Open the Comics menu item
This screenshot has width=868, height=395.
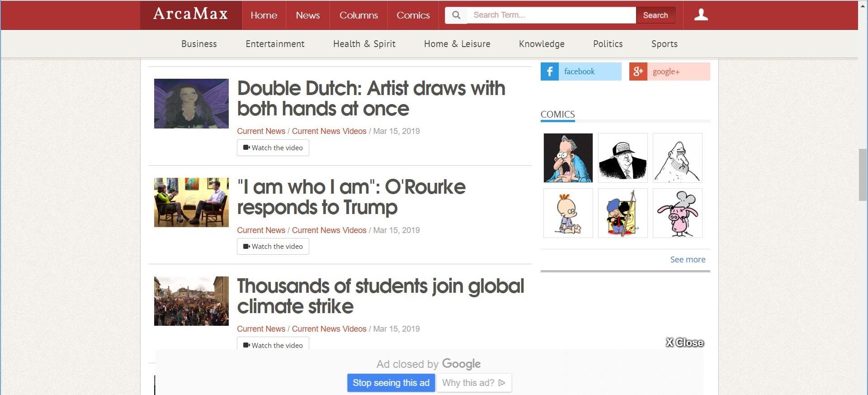coord(413,15)
